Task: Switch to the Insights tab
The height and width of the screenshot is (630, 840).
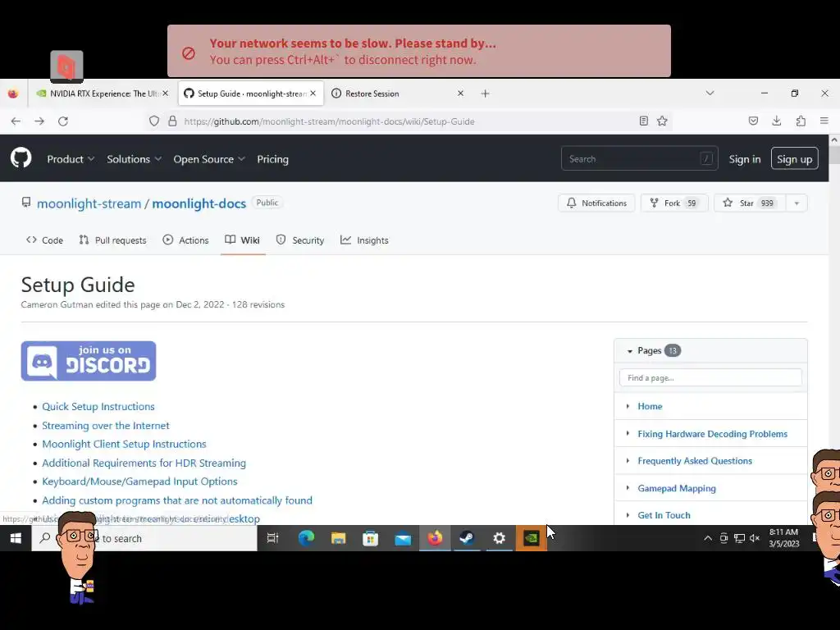Action: 364,240
